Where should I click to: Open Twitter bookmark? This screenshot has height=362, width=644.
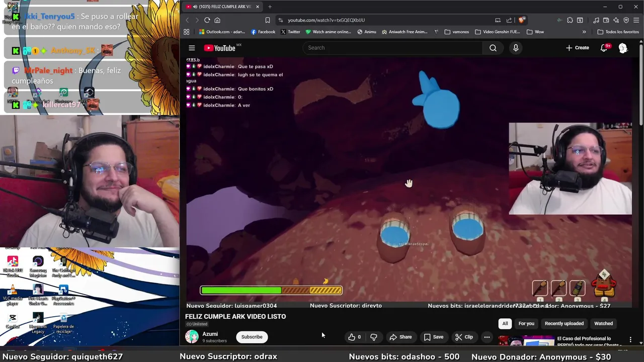(x=290, y=32)
